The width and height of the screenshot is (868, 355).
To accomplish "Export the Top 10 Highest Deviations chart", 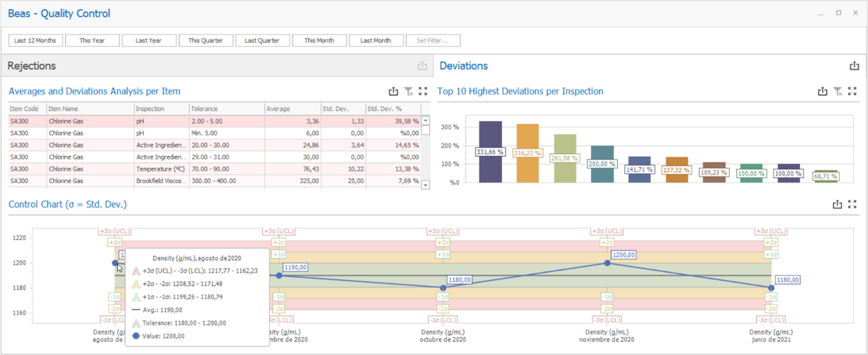I will tap(823, 91).
